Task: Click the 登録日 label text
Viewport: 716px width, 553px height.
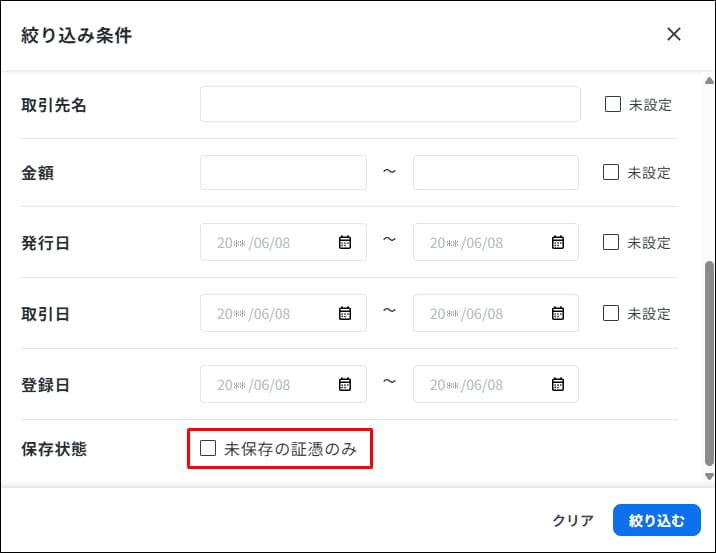Action: click(45, 384)
